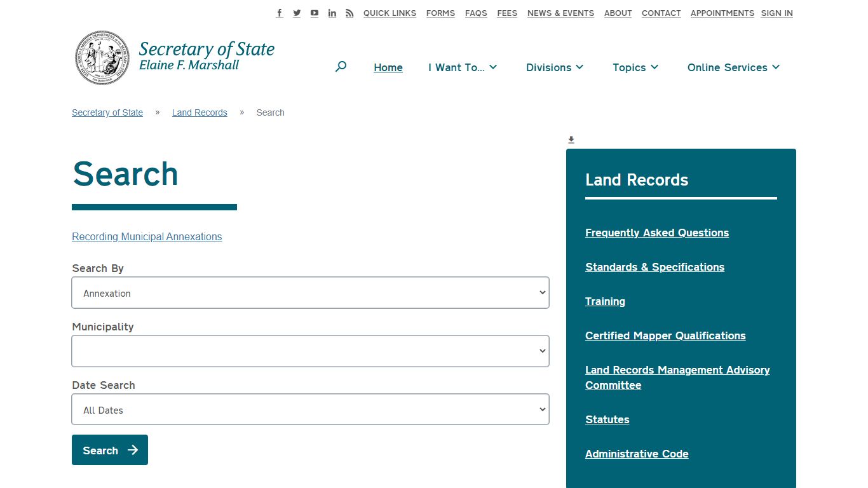Screen dimensions: 868x488
Task: Expand the Divisions menu
Action: pyautogui.click(x=555, y=67)
